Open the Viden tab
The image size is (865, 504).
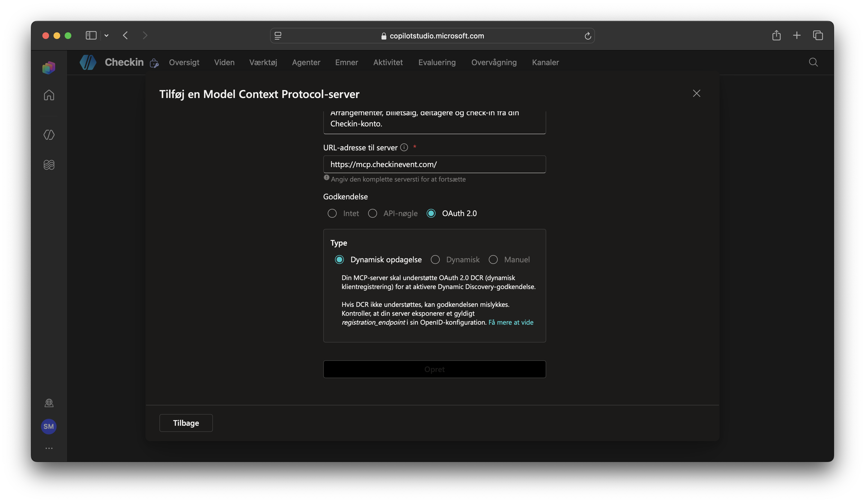pyautogui.click(x=224, y=62)
